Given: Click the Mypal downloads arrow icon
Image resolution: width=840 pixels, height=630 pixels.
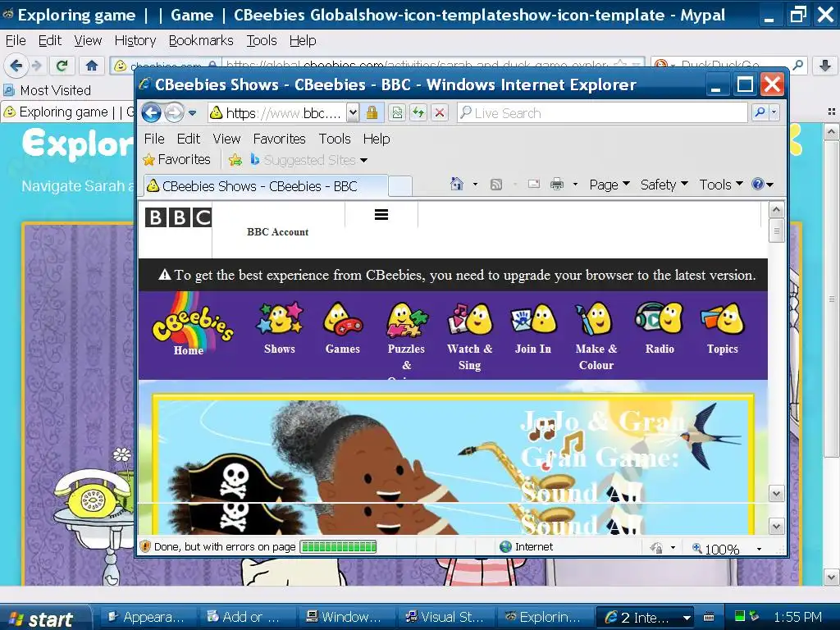Looking at the screenshot, I should coord(824,66).
